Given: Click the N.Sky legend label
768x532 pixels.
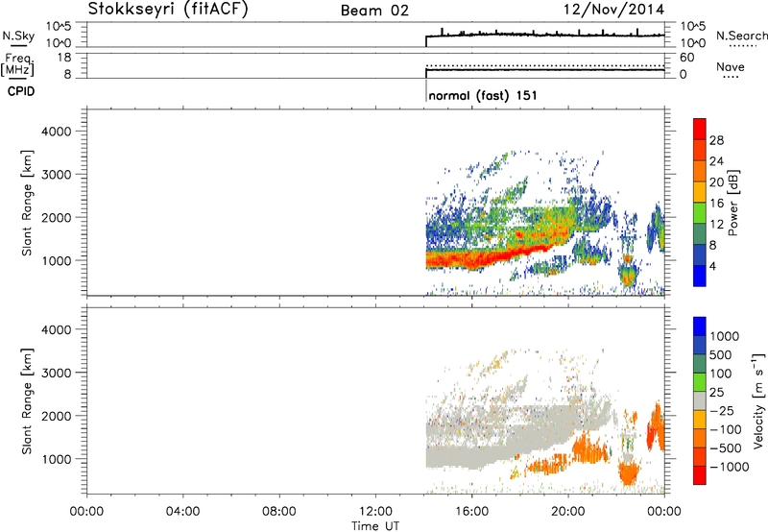Looking at the screenshot, I should point(18,36).
